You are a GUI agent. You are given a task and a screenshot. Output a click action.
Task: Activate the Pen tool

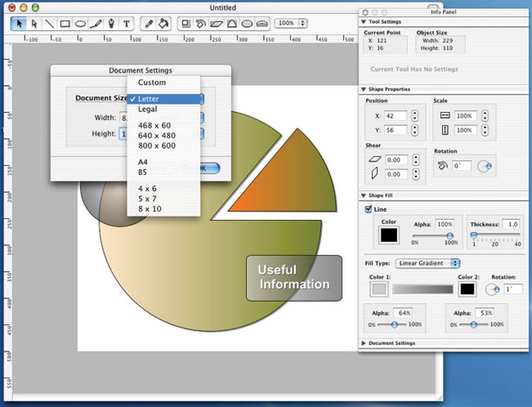click(x=111, y=23)
